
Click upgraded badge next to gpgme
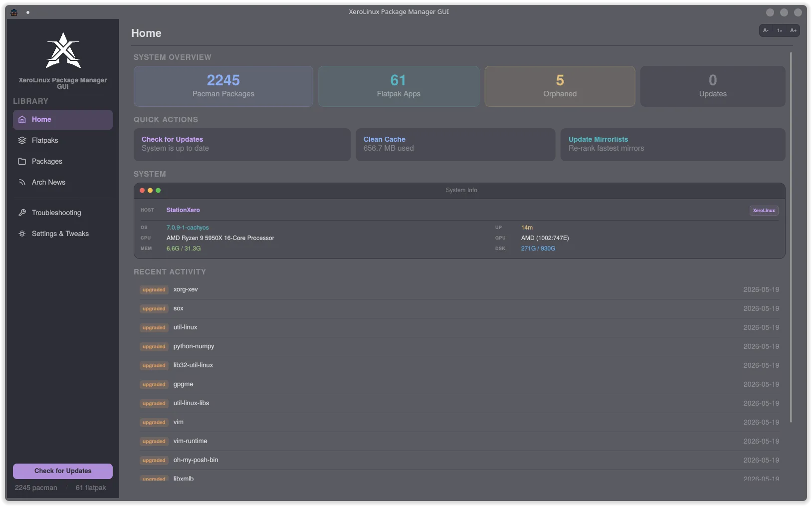(154, 385)
